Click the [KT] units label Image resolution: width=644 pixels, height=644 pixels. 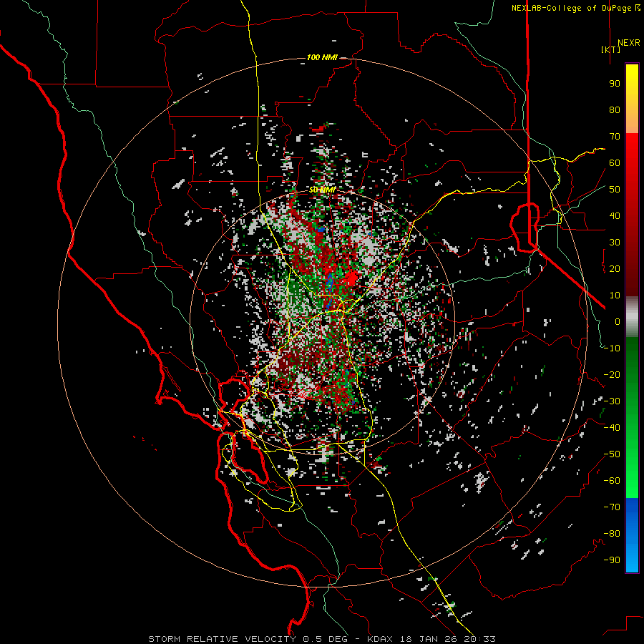tap(611, 49)
